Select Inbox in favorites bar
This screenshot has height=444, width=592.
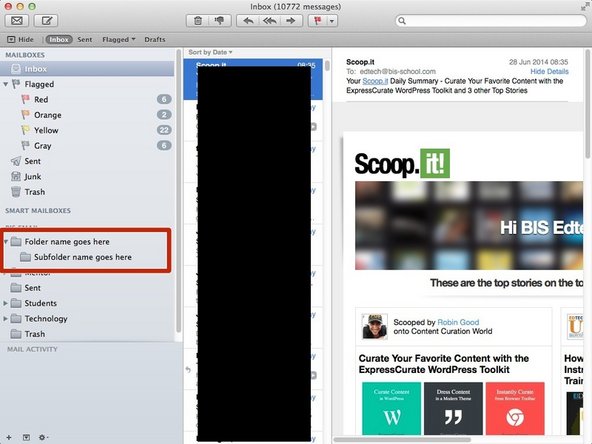click(x=59, y=39)
